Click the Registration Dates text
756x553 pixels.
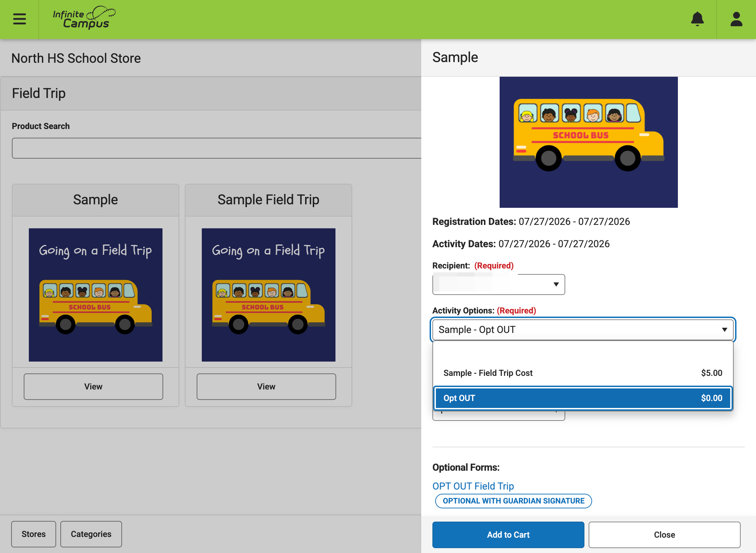coord(531,221)
